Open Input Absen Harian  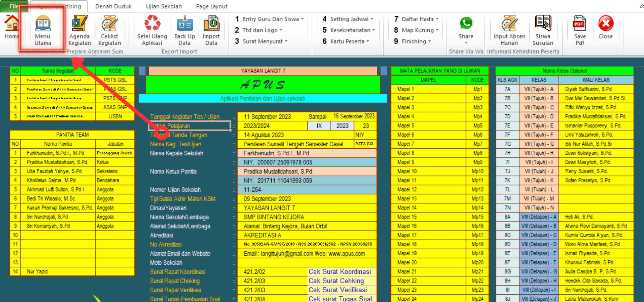[x=509, y=30]
